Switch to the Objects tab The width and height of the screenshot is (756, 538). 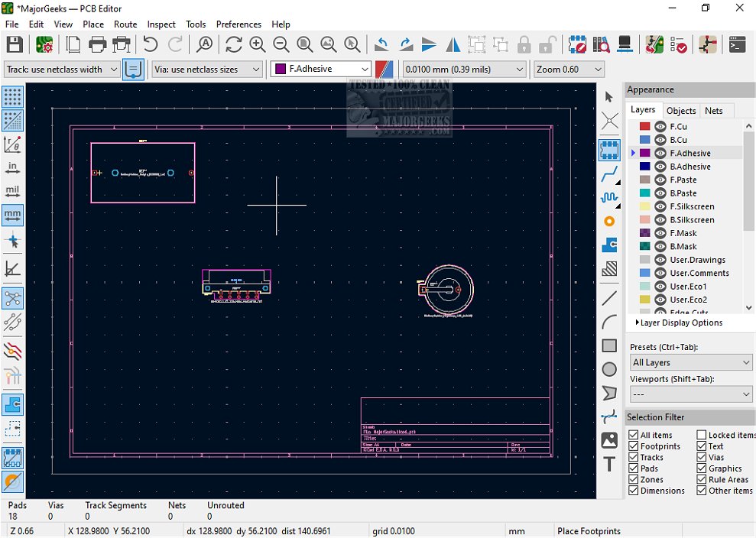[680, 111]
